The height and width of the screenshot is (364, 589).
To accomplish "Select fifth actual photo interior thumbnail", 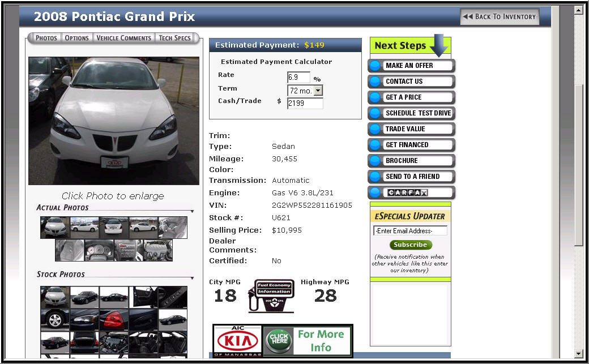I will click(172, 228).
